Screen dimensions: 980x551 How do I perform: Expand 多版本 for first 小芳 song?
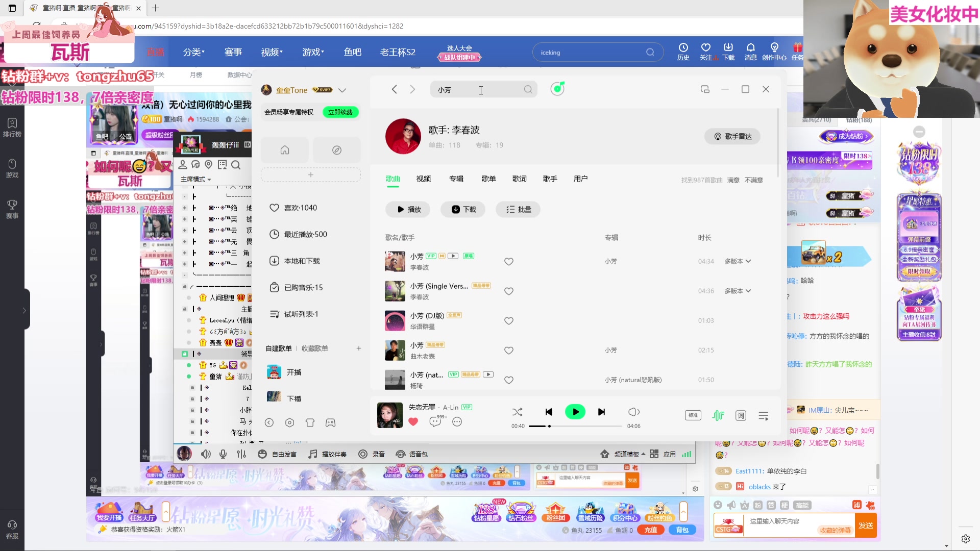738,261
